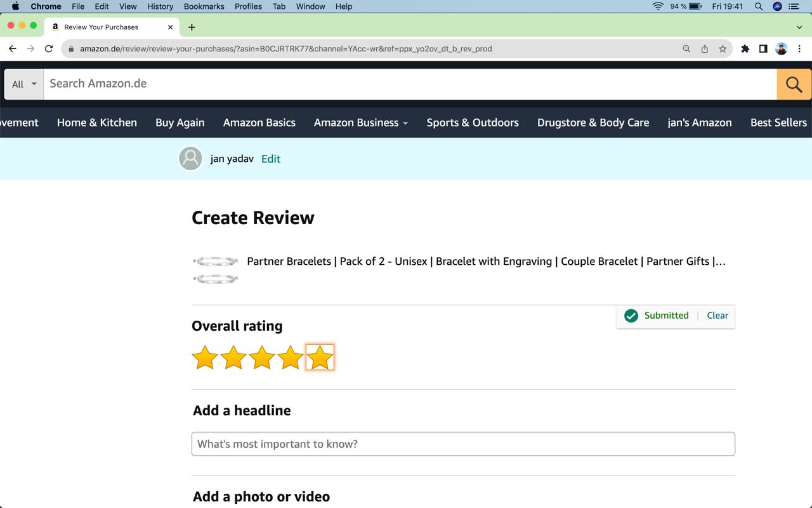Open the Chrome extensions puzzle icon
The image size is (812, 508).
pyautogui.click(x=745, y=49)
